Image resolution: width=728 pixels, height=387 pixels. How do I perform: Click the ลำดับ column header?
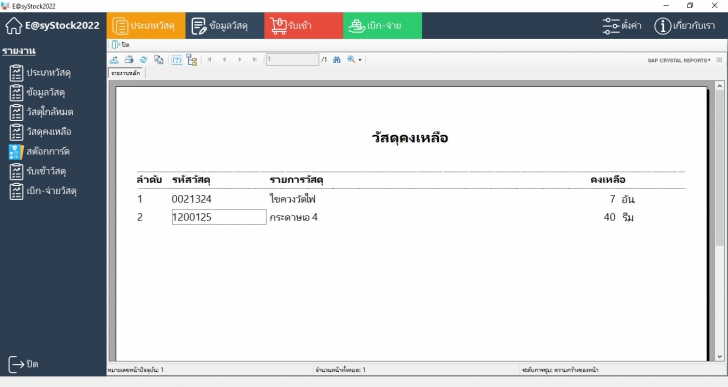tap(149, 180)
